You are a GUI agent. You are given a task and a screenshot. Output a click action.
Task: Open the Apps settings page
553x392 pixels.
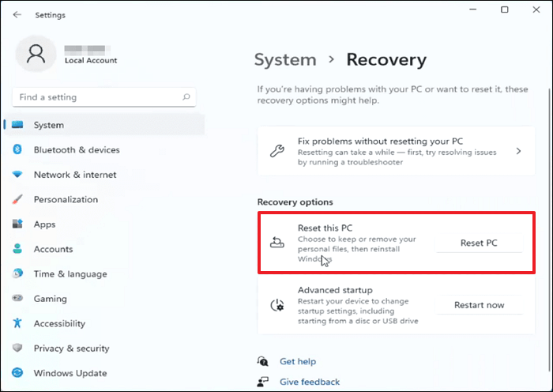44,224
